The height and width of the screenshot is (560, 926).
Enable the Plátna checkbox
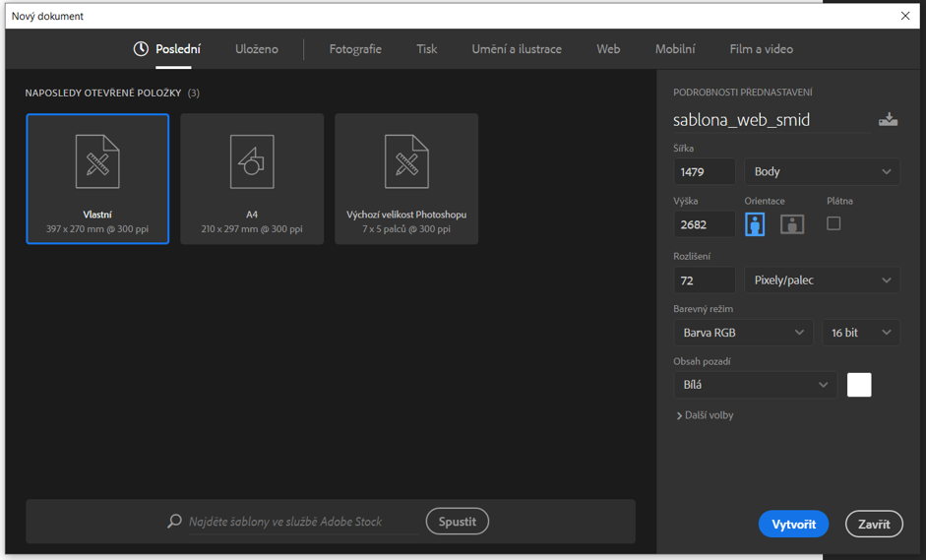point(833,223)
